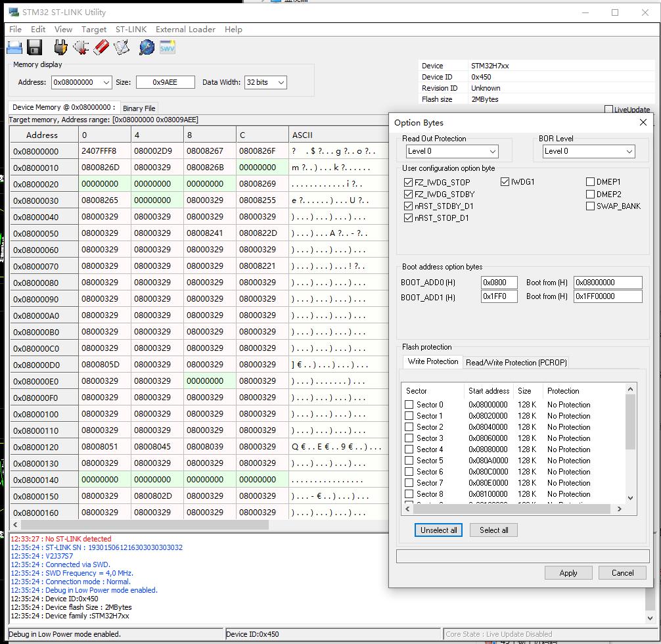Open the memory Address dropdown
The height and width of the screenshot is (644, 661).
[106, 82]
